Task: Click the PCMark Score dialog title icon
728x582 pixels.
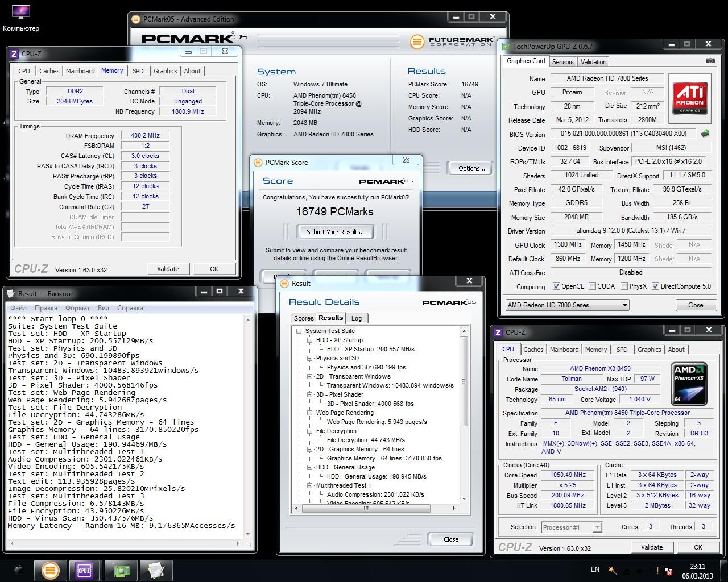Action: pyautogui.click(x=258, y=162)
